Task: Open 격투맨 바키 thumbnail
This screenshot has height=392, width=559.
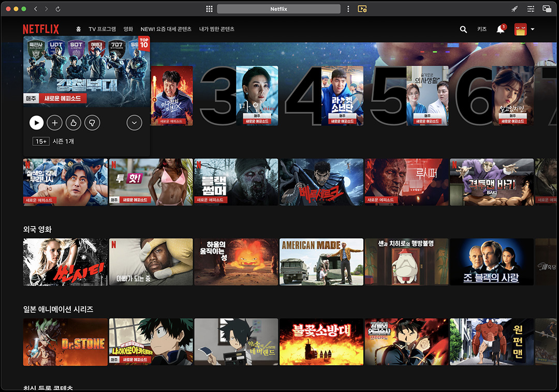Action: point(492,182)
